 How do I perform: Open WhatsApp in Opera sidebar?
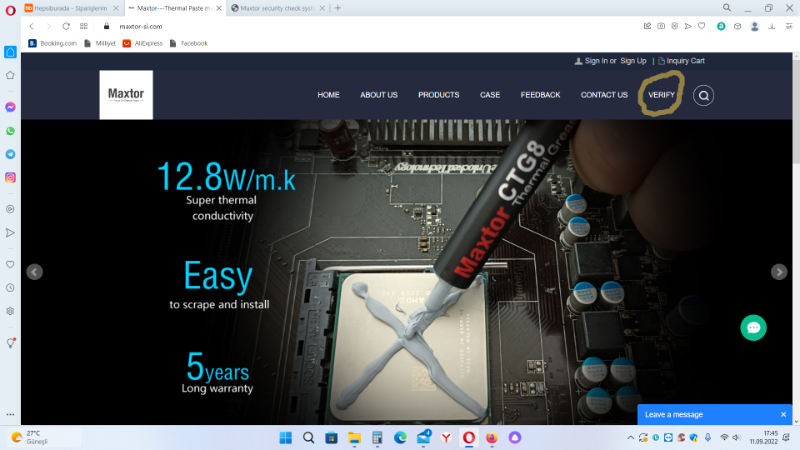pos(10,131)
